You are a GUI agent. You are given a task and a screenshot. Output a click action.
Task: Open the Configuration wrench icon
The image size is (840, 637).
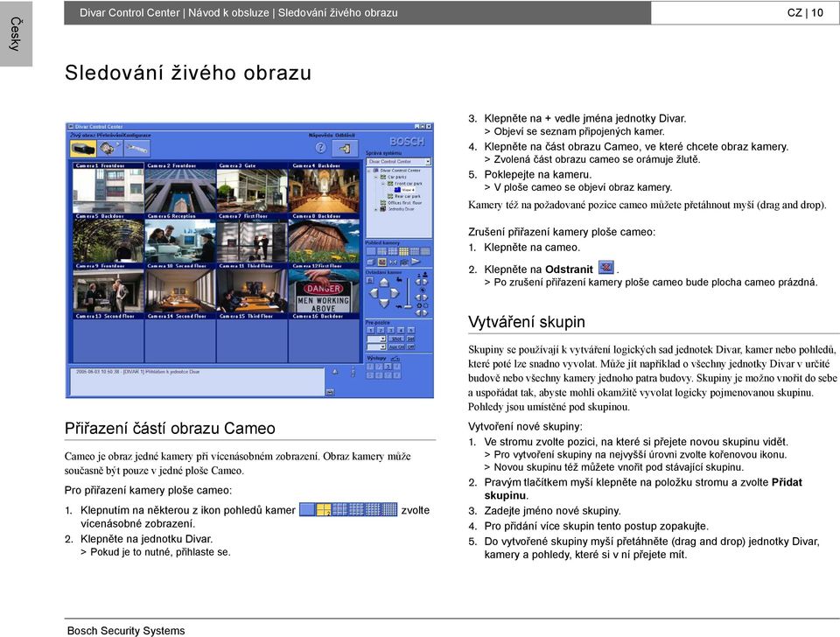click(137, 148)
